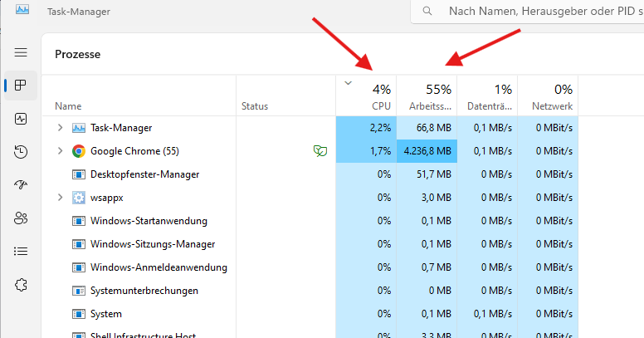Sort by the Netzwerk column header
This screenshot has height=338, width=644.
[x=552, y=106]
